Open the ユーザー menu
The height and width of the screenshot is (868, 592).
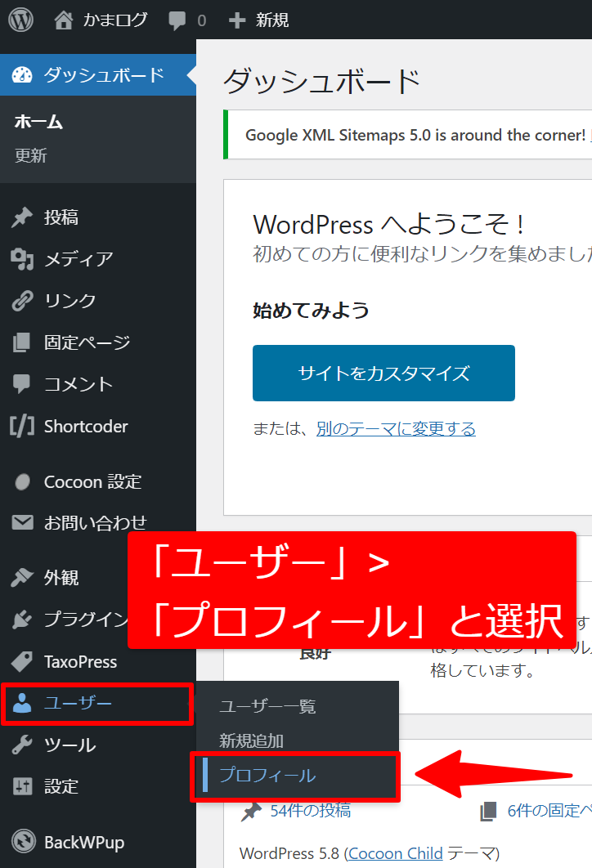[x=98, y=703]
